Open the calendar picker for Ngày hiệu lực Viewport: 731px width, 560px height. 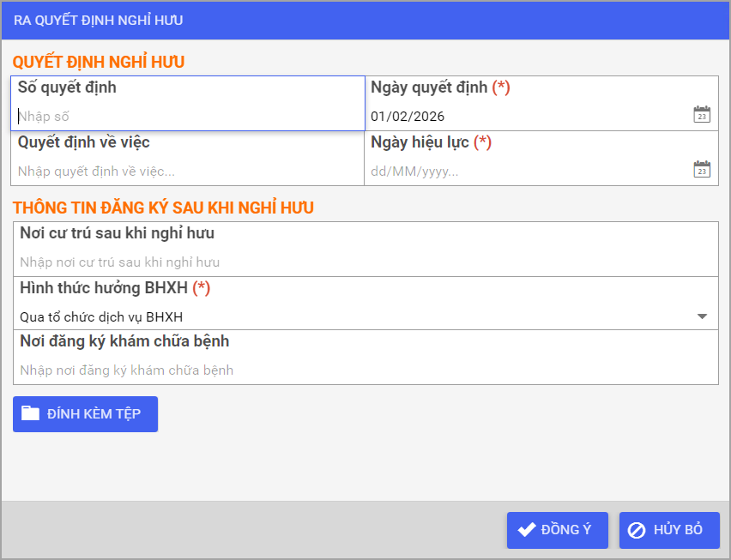click(702, 170)
